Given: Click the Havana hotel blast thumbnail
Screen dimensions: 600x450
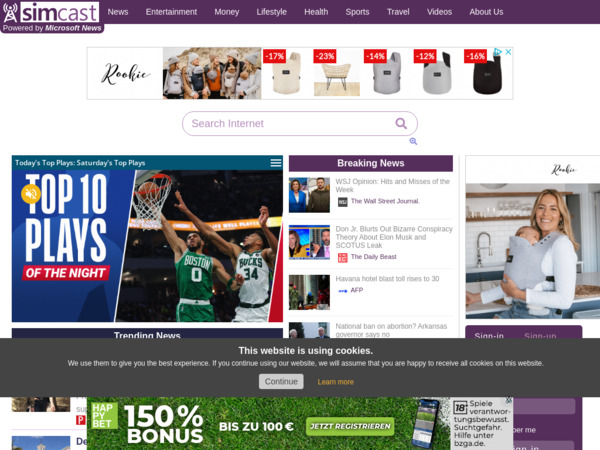Looking at the screenshot, I should tap(309, 292).
